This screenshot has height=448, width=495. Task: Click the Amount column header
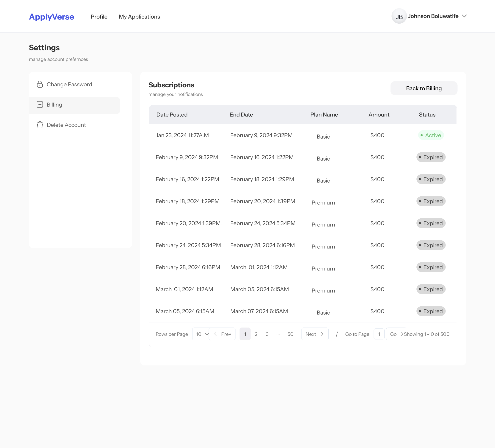379,115
